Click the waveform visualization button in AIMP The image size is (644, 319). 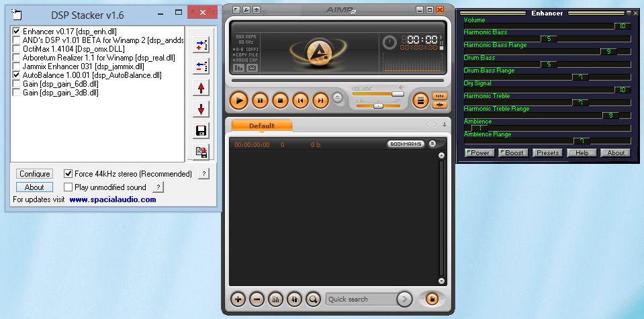(440, 105)
